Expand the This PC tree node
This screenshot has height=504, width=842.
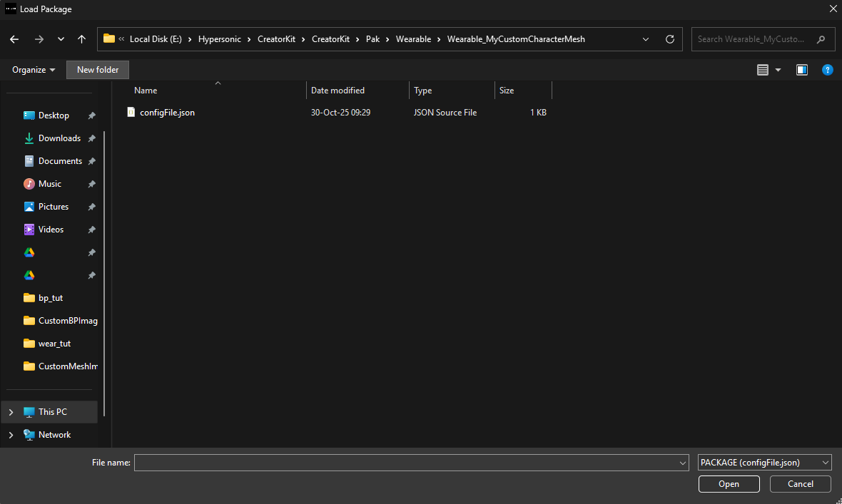(x=11, y=412)
